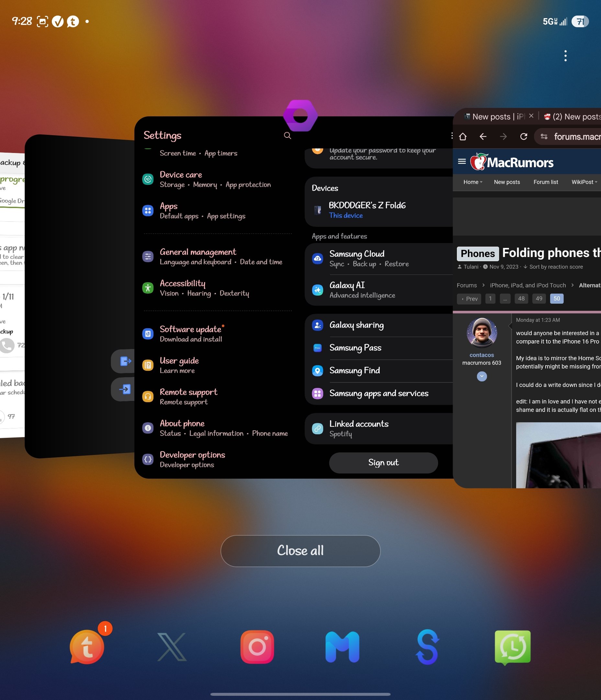This screenshot has width=601, height=700.
Task: Open the contacos profile link
Action: pos(482,355)
